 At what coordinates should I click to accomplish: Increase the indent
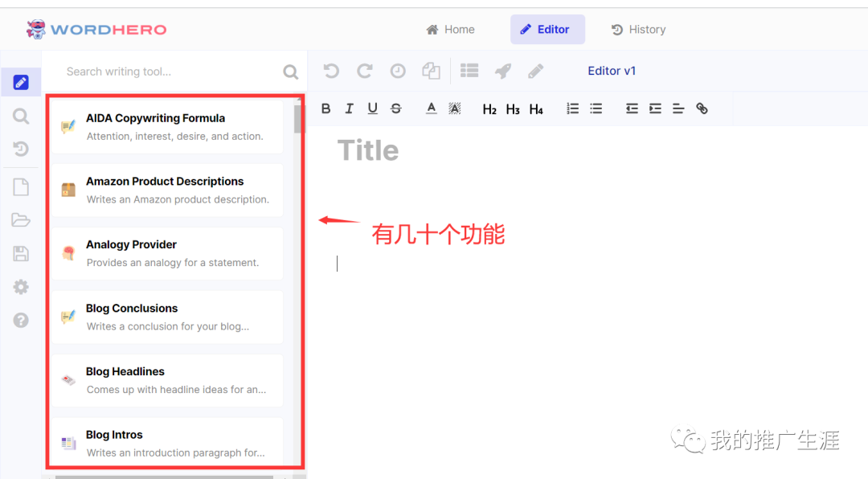point(655,108)
